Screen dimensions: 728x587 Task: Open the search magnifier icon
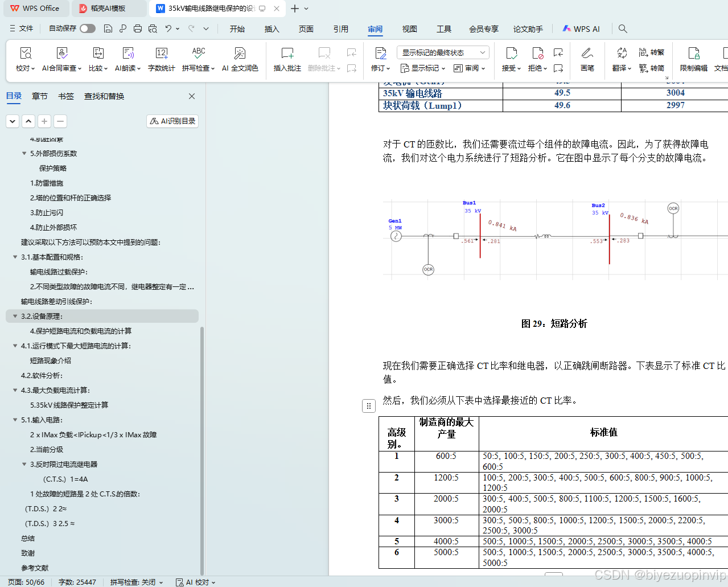pyautogui.click(x=623, y=28)
